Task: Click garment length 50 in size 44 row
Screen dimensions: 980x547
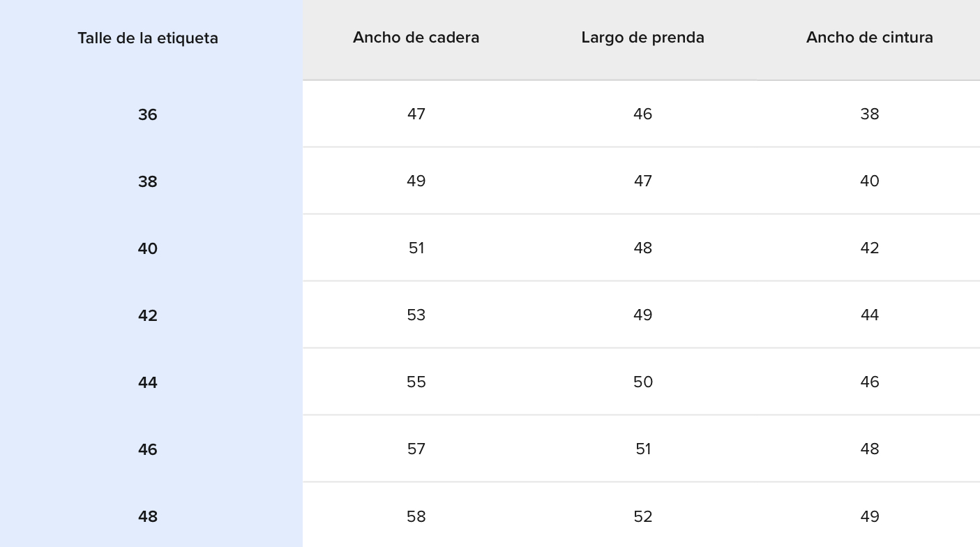Action: pos(642,382)
